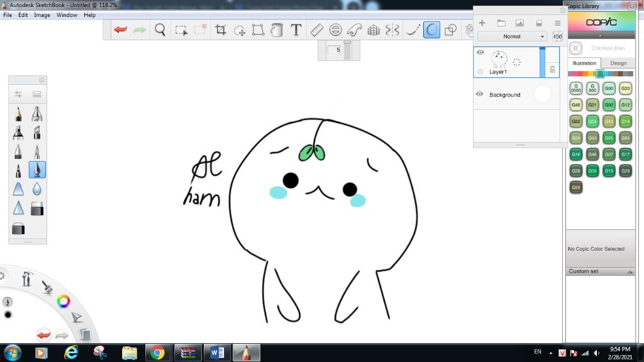Open the color wheel in the lagoon
644x362 pixels.
[64, 301]
